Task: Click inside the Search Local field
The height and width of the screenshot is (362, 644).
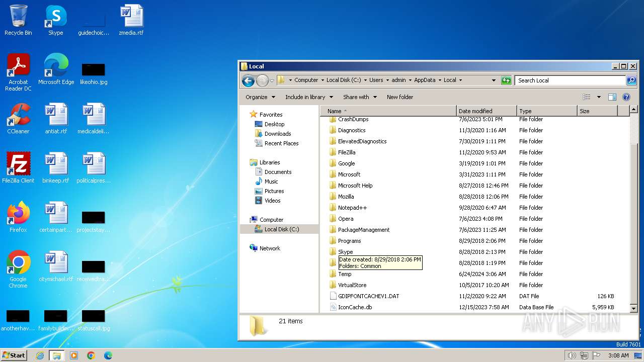Action: tap(570, 80)
